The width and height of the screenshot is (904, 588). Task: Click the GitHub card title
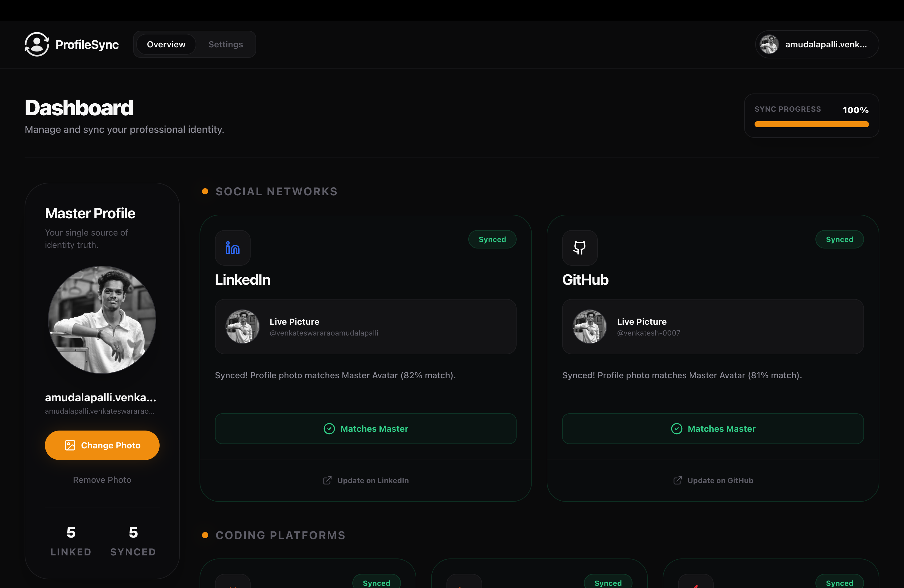(x=585, y=280)
